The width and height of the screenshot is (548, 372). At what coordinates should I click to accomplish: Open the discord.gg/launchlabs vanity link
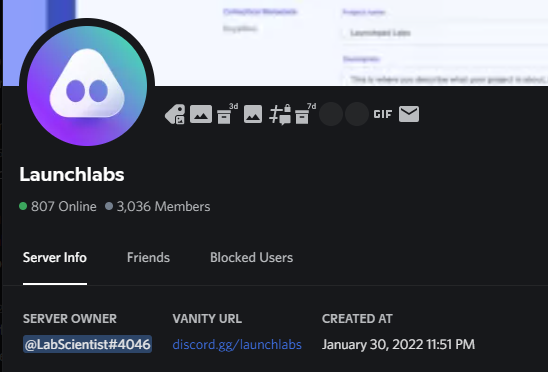[237, 345]
